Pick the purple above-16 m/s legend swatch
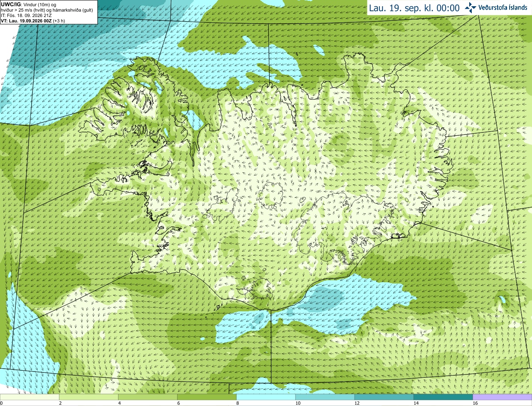 (x=502, y=397)
